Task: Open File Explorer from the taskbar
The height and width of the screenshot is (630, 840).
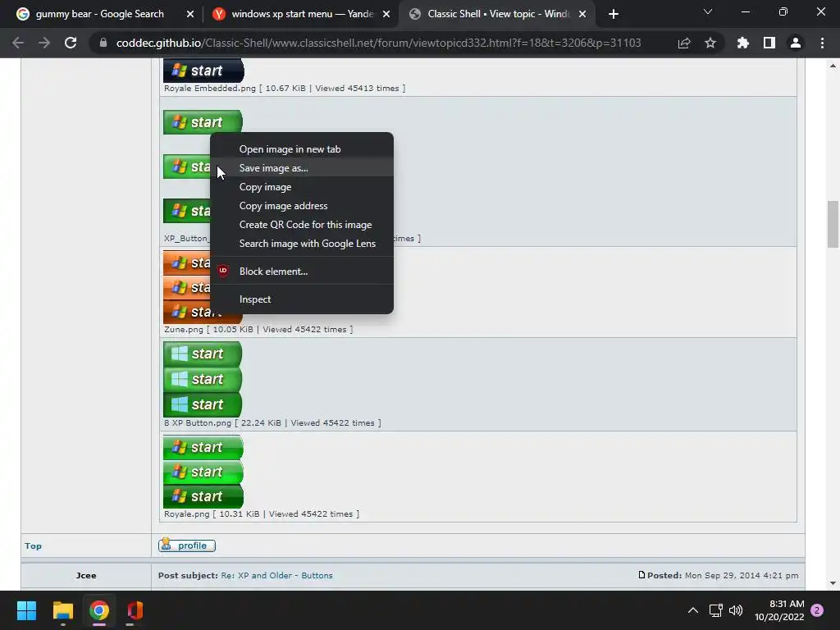Action: click(63, 610)
